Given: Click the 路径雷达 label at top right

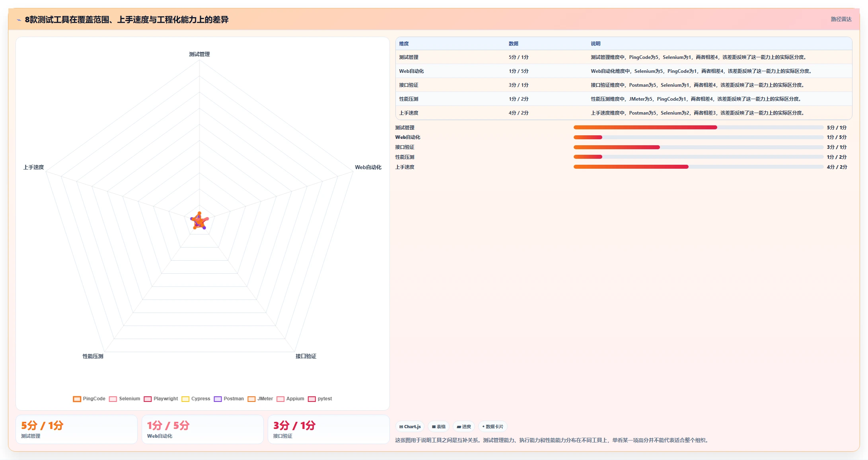Looking at the screenshot, I should click(841, 19).
